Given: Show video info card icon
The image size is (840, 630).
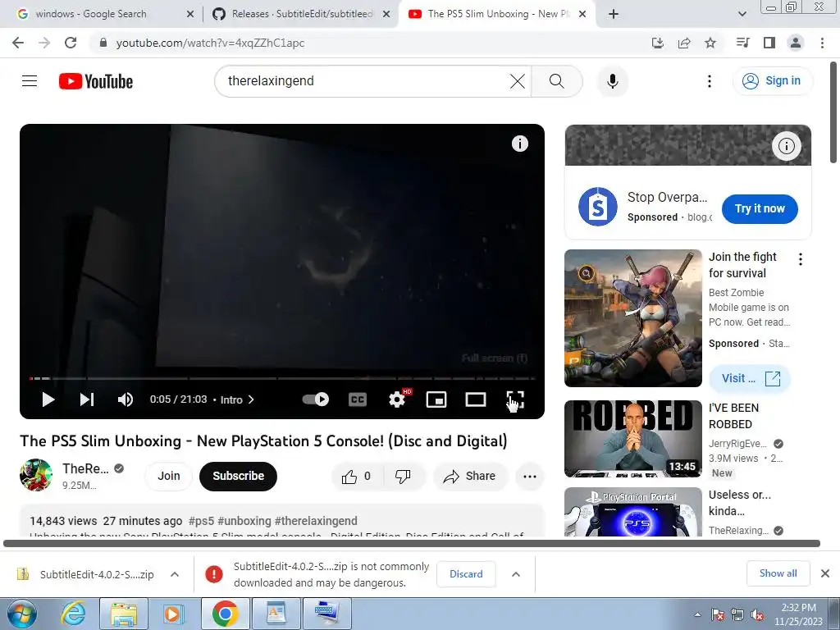Looking at the screenshot, I should tap(519, 144).
